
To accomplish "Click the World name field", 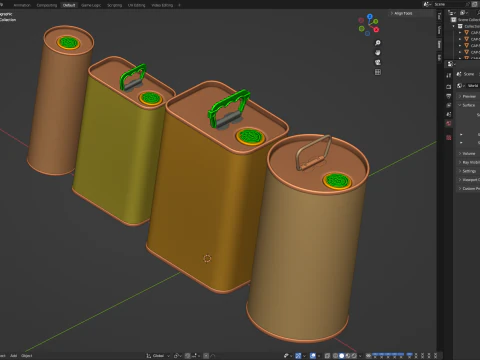I will pos(473,86).
